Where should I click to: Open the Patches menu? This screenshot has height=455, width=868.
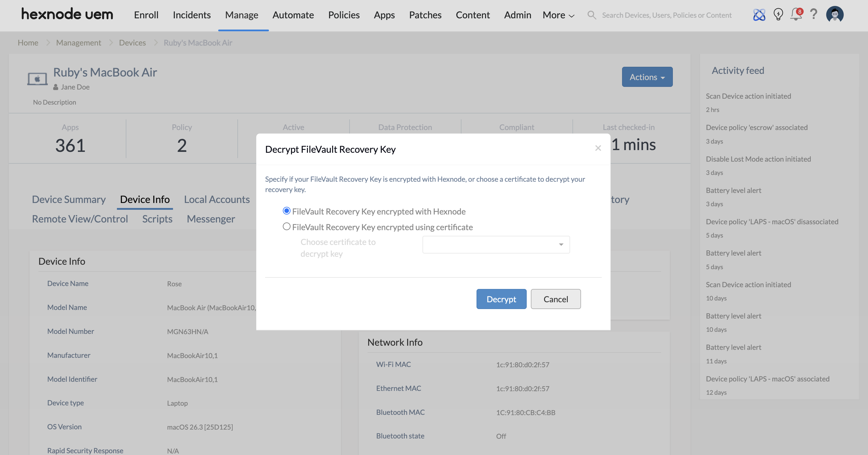tap(425, 15)
